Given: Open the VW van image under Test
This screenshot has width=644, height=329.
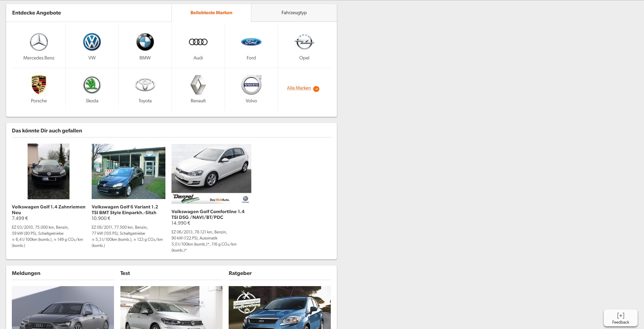Looking at the screenshot, I should [x=171, y=307].
